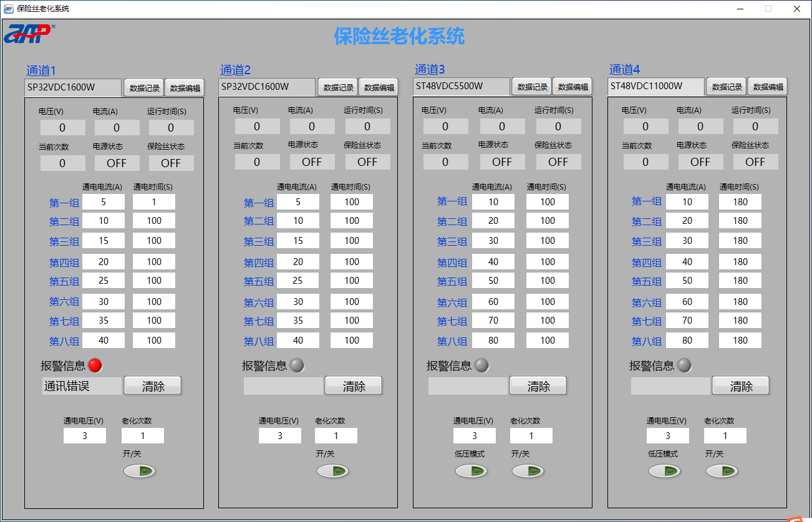The height and width of the screenshot is (522, 812).
Task: Open 数据记录 for channel 4
Action: tap(727, 87)
